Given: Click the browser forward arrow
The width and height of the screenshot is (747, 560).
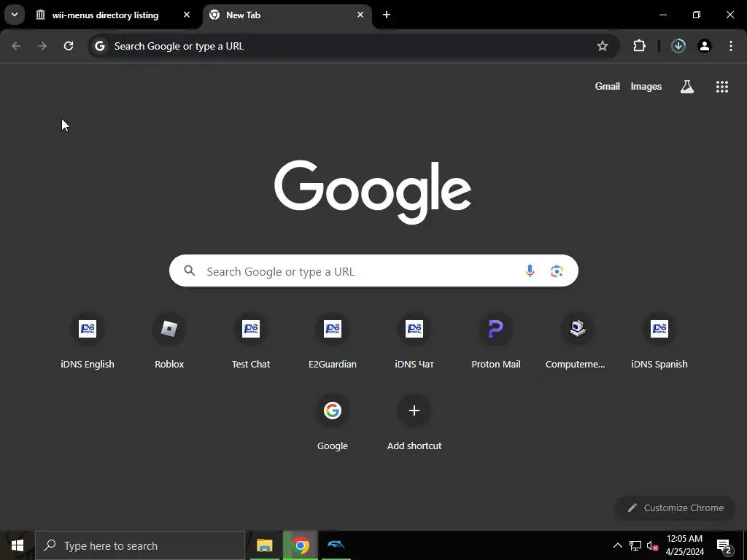Looking at the screenshot, I should click(42, 46).
